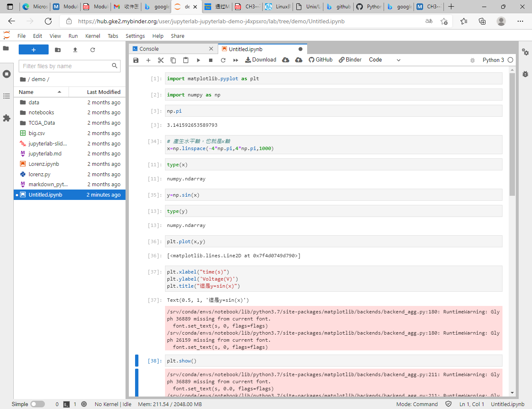Screen dimensions: 532x409
Task: Reverse sort order on Name column
Action: (26, 92)
